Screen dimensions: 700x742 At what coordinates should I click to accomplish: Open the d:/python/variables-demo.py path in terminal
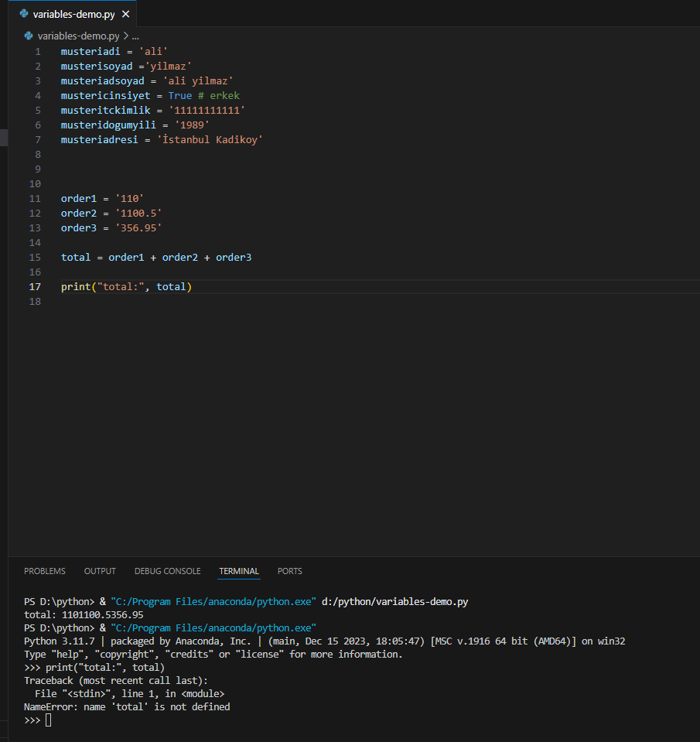tap(396, 601)
